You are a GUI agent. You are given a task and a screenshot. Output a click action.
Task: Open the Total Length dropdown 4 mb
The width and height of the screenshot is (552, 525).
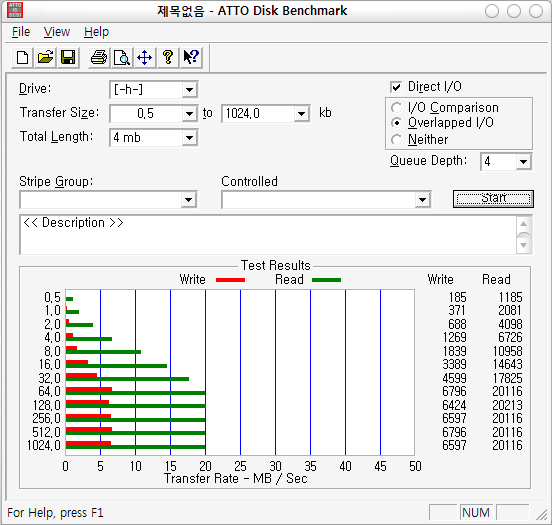click(x=189, y=138)
